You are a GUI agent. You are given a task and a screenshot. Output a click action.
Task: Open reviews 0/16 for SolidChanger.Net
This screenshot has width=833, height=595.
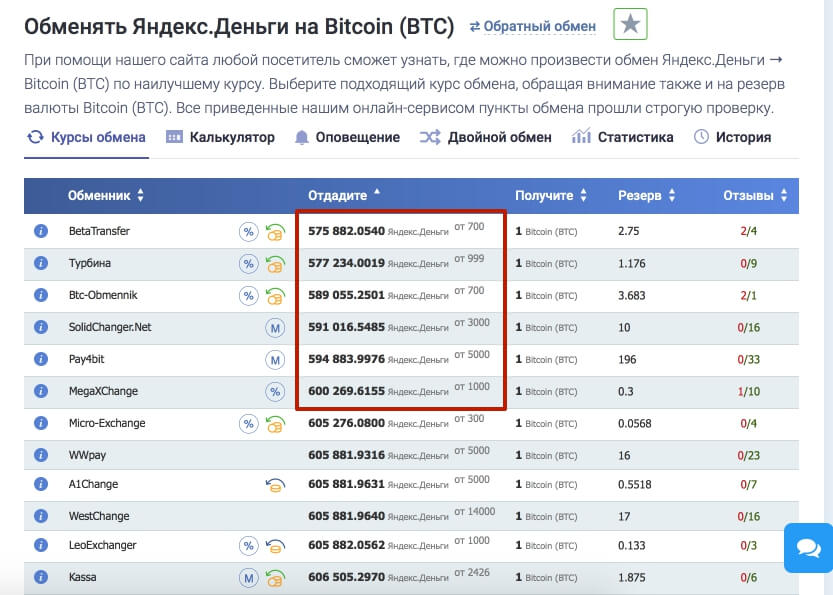(749, 327)
